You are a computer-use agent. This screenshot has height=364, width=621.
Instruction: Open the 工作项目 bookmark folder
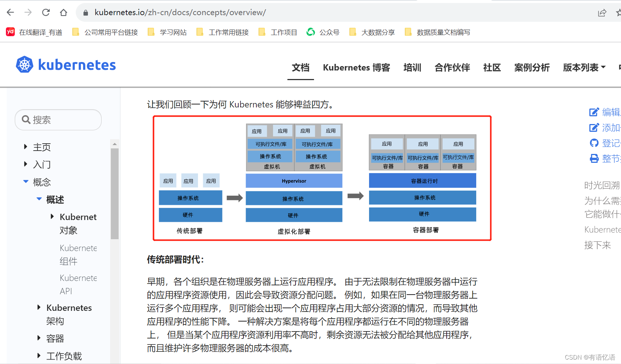(x=278, y=32)
